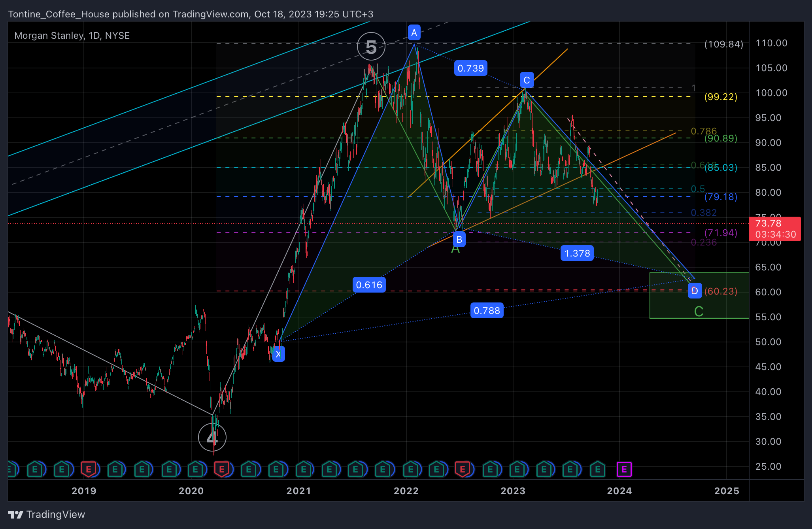The width and height of the screenshot is (812, 529).
Task: Click the yellow (99.22) level label
Action: 721,97
